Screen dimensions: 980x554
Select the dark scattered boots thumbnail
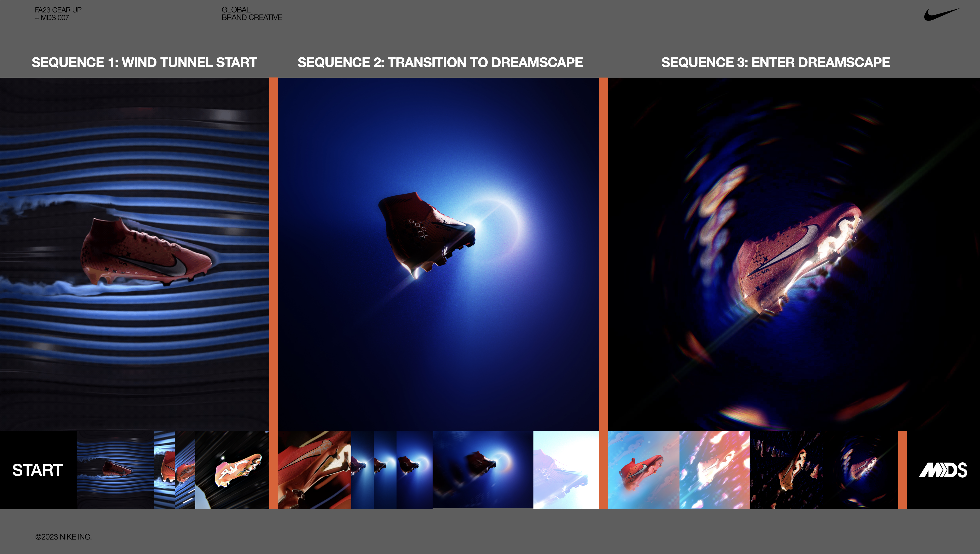[787, 470]
